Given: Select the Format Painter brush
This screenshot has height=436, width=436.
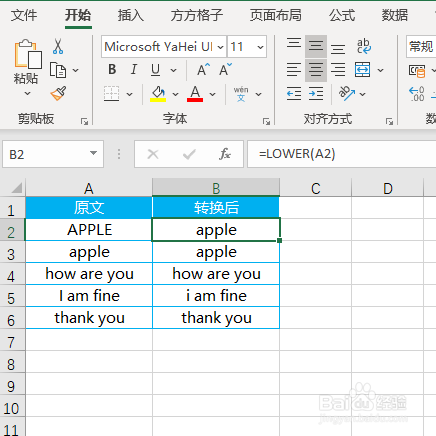Looking at the screenshot, I should point(58,93).
